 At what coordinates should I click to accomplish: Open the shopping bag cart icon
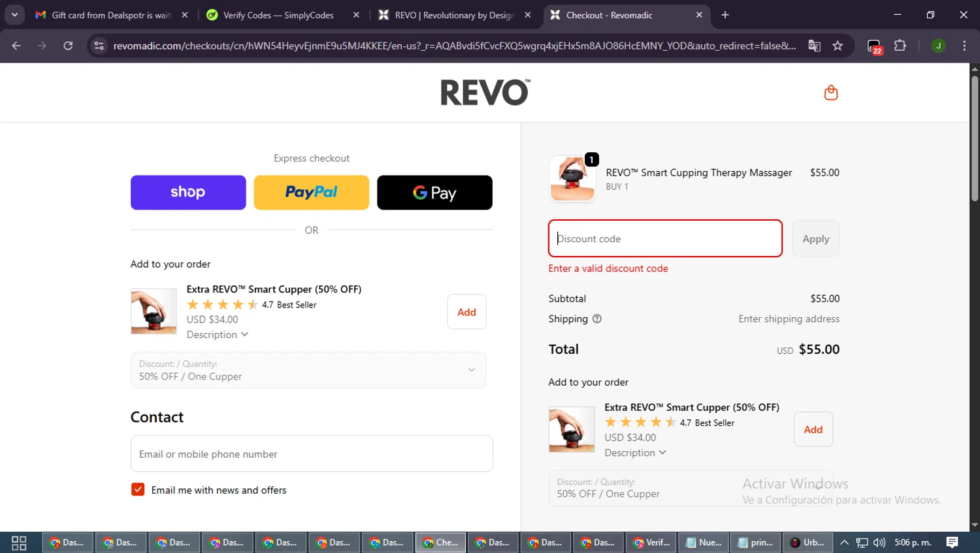[x=830, y=93]
